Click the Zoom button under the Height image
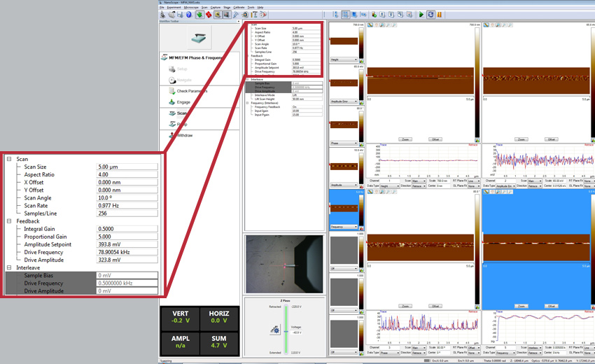 point(405,139)
